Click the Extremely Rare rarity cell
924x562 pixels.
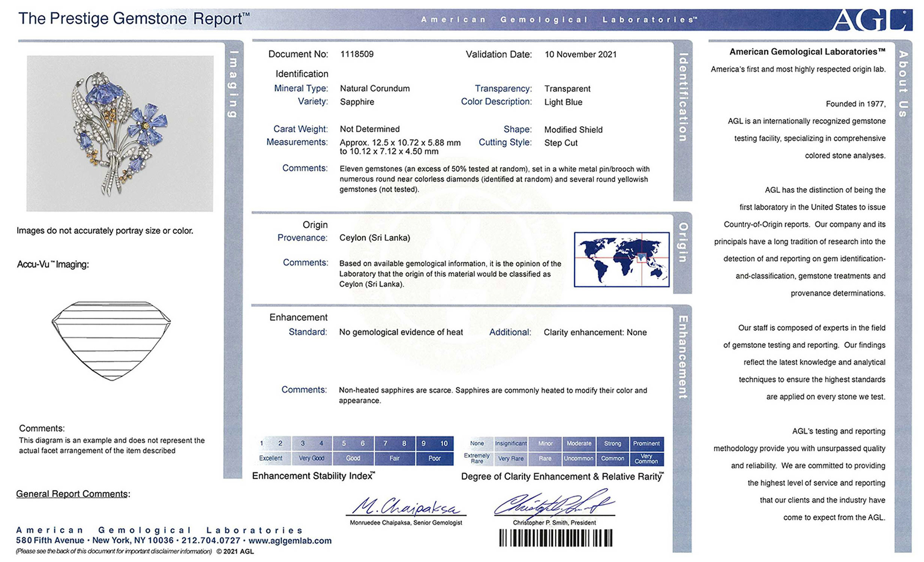point(477,458)
